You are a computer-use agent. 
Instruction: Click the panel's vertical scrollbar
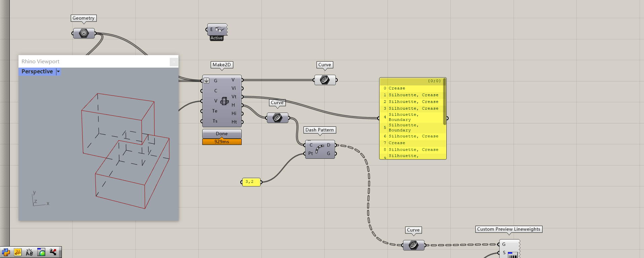[x=445, y=102]
